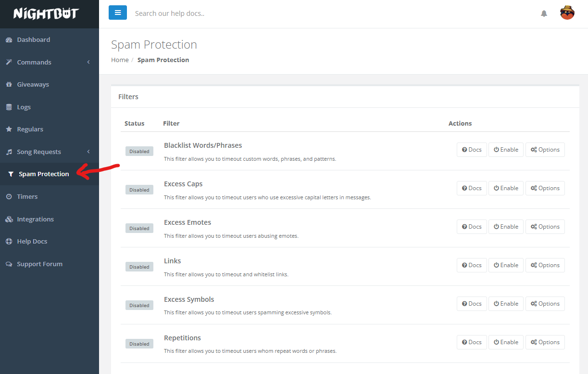
Task: Open the Logs section
Action: (50, 107)
